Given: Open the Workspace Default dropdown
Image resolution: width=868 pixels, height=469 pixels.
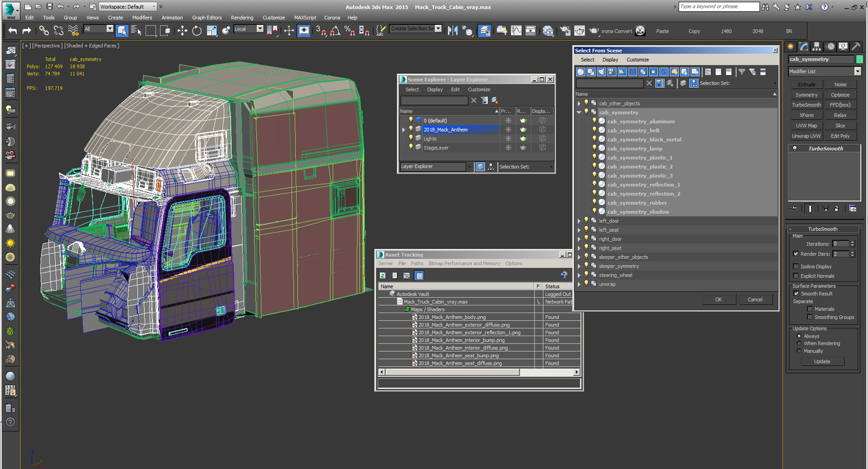Looking at the screenshot, I should (128, 6).
